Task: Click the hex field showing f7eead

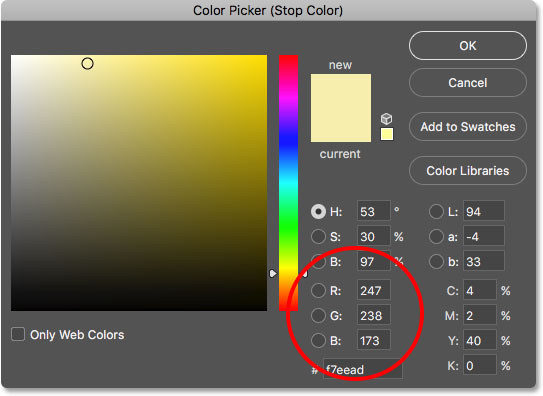Action: coord(363,369)
